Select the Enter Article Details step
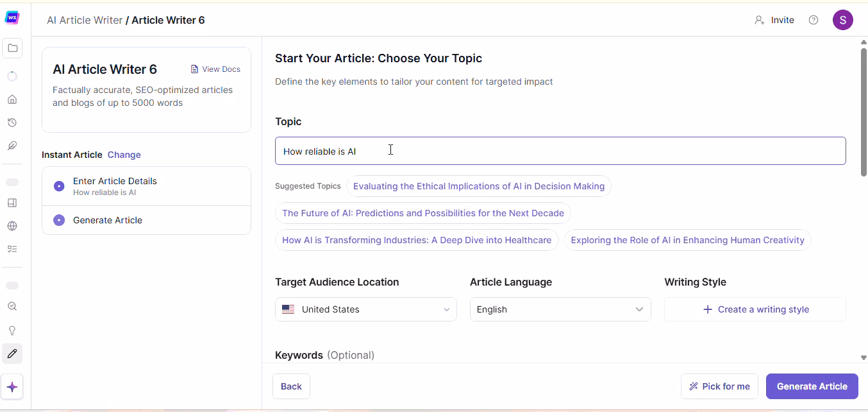Viewport: 868px width, 412px height. point(115,186)
